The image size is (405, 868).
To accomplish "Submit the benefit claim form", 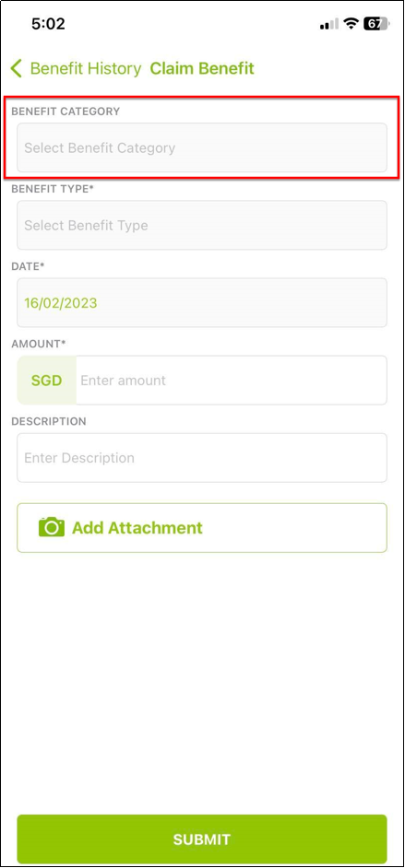I will pyautogui.click(x=202, y=839).
